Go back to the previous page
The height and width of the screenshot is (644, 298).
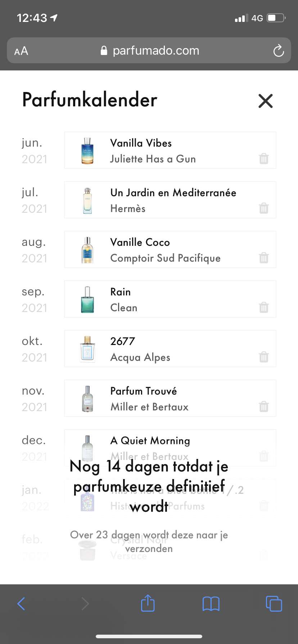coord(21,604)
